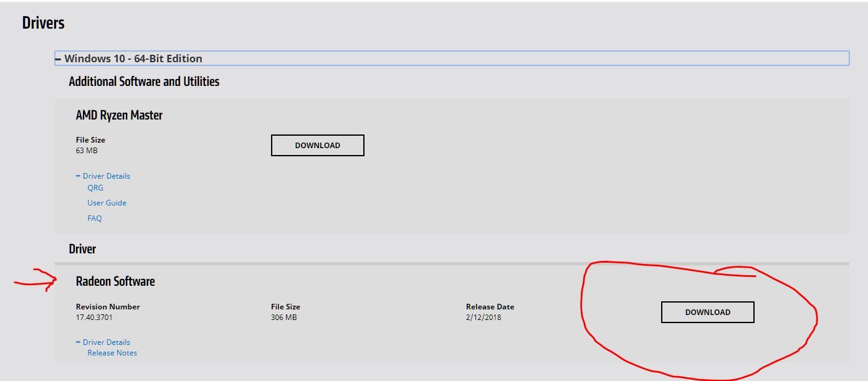Collapse Driver Details under AMD Ryzen Master
This screenshot has width=868, height=381.
[103, 176]
